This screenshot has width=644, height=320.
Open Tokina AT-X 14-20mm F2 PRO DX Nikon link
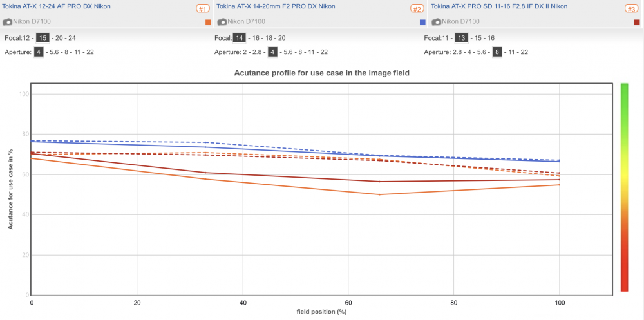tap(276, 6)
